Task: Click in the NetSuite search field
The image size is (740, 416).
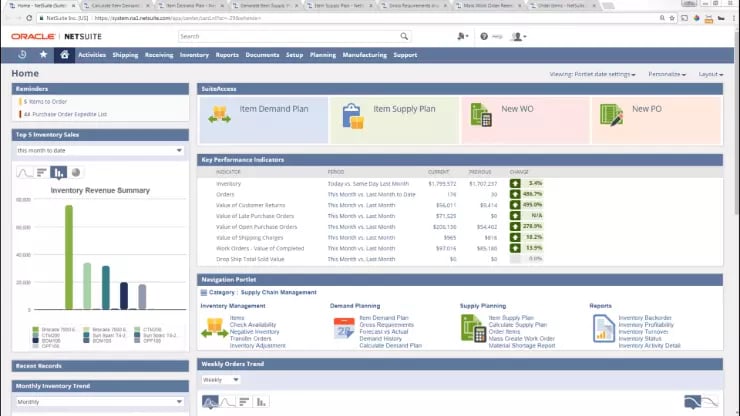Action: (289, 36)
